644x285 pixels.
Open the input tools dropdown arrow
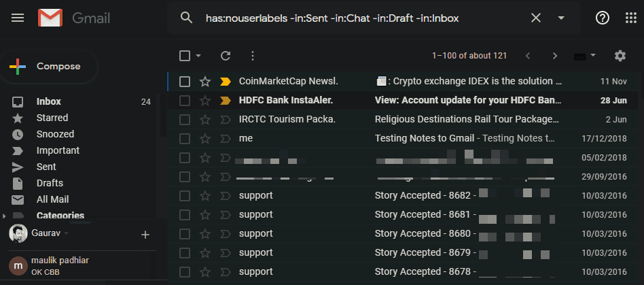tap(593, 55)
